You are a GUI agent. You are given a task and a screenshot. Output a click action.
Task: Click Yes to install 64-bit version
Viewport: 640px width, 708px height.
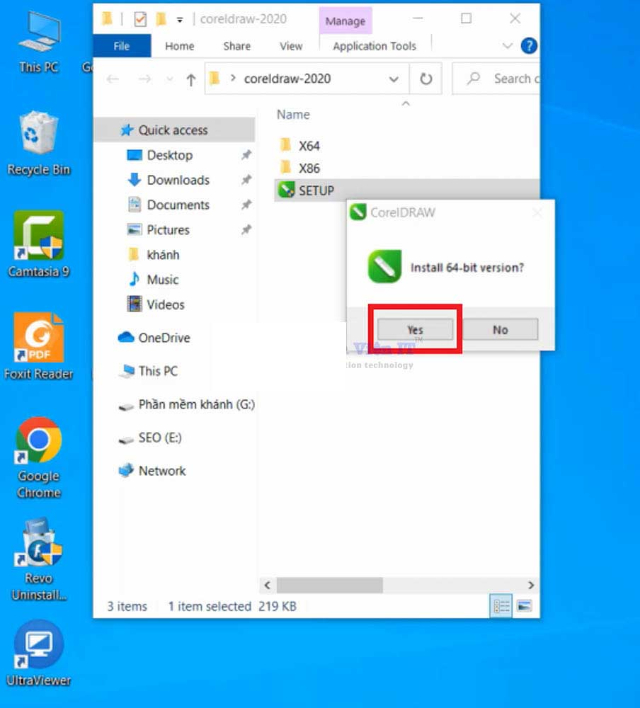415,329
